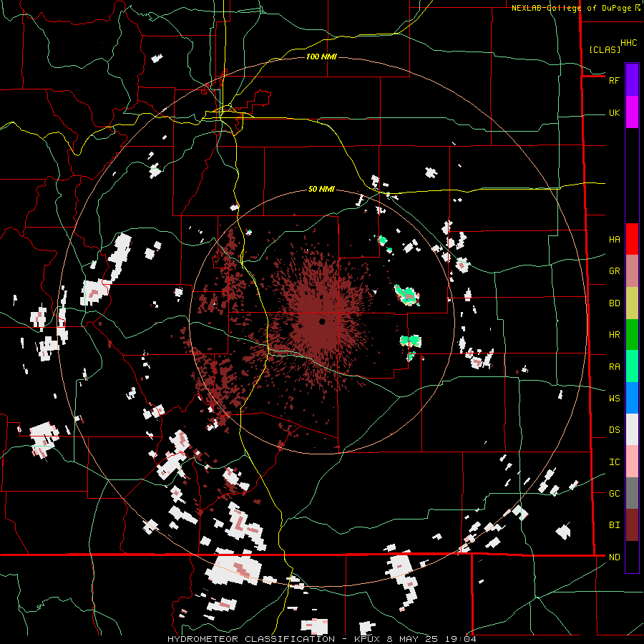The image size is (644, 644).
Task: Click the "IC" legend label
Action: [x=614, y=462]
